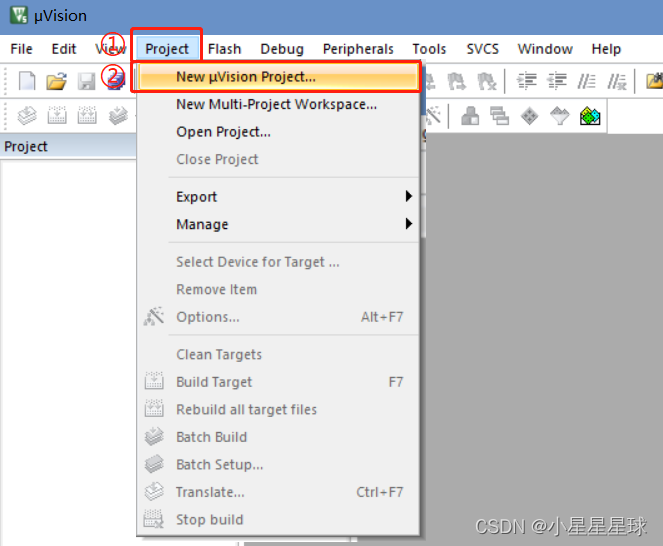Click the Open file folder icon
This screenshot has width=663, height=546.
click(x=57, y=81)
